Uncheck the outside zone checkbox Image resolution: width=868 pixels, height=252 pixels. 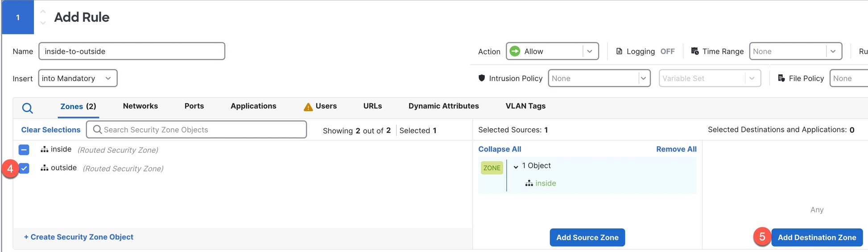[24, 168]
